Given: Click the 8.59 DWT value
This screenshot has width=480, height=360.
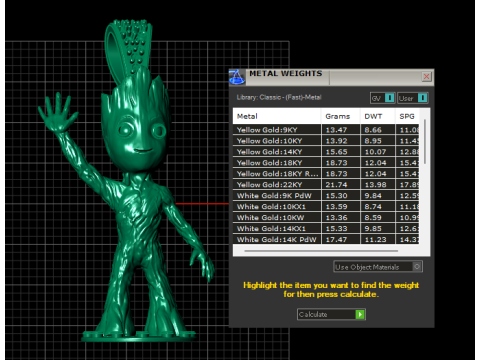Looking at the screenshot, I should pos(373,218).
